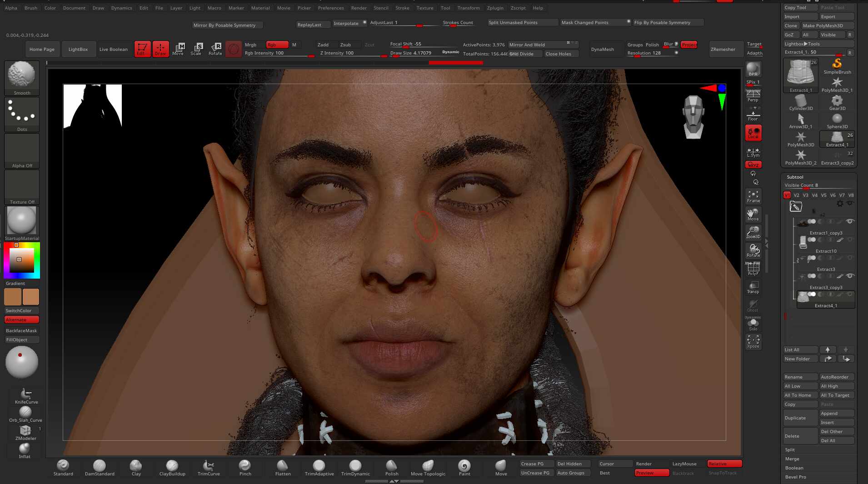Pick a color in the color picker square

pos(22,260)
